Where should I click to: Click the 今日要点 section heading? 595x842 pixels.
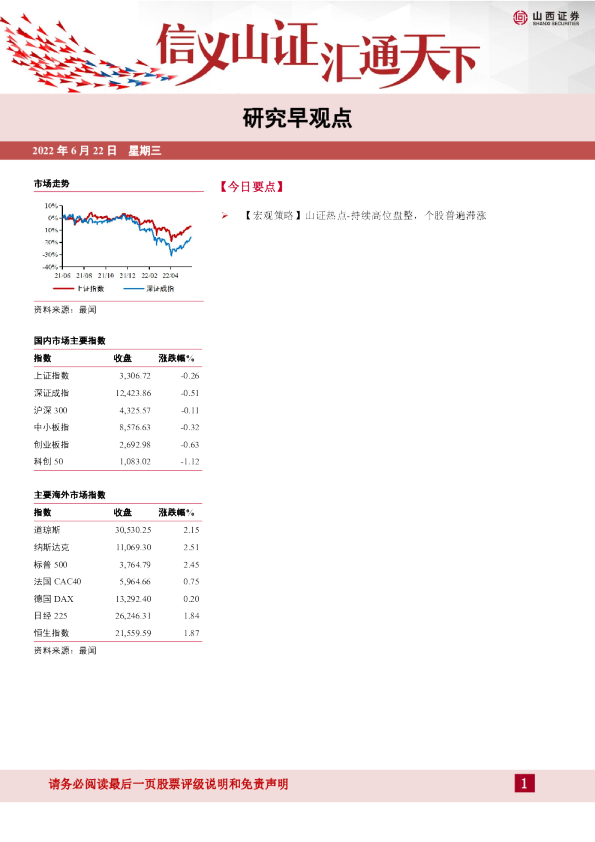point(251,187)
